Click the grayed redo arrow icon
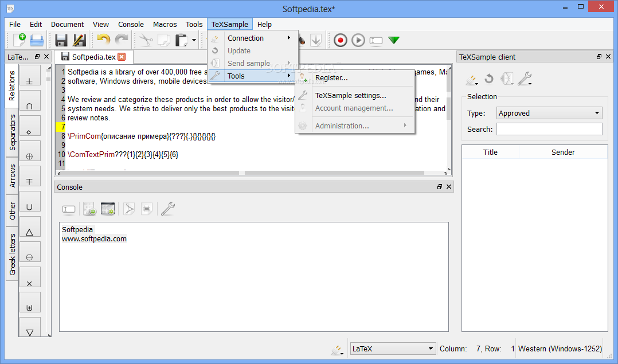Viewport: 618px width, 364px height. [122, 40]
